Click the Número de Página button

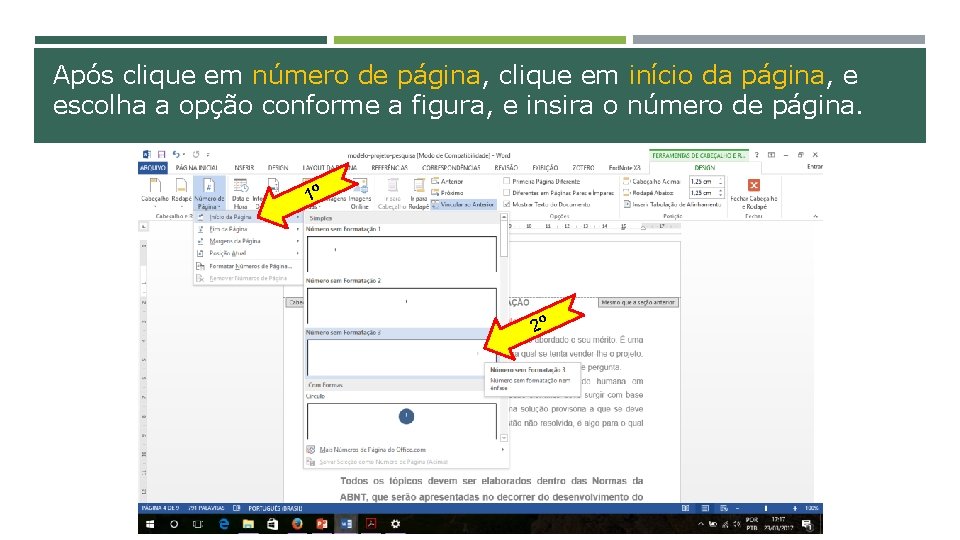click(x=209, y=193)
